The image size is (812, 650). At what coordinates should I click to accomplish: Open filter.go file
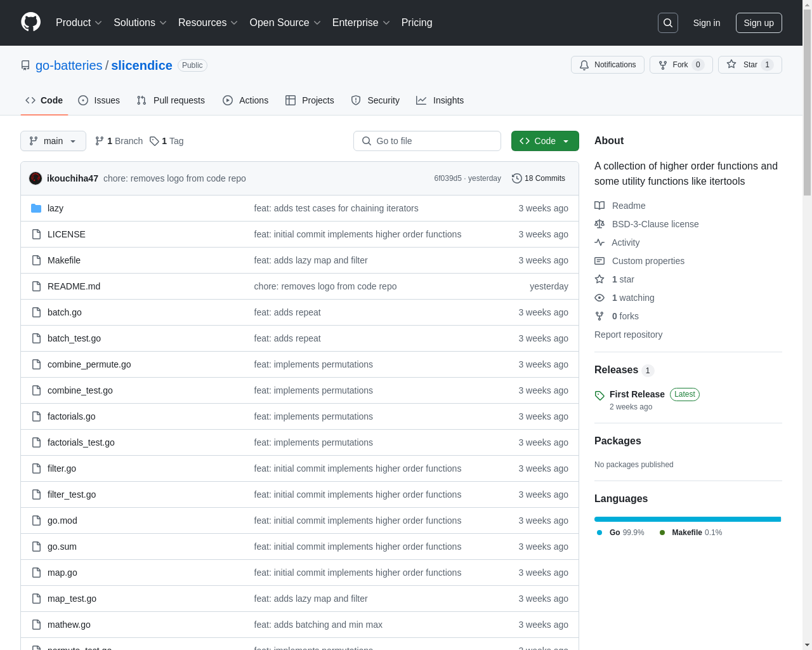coord(62,468)
